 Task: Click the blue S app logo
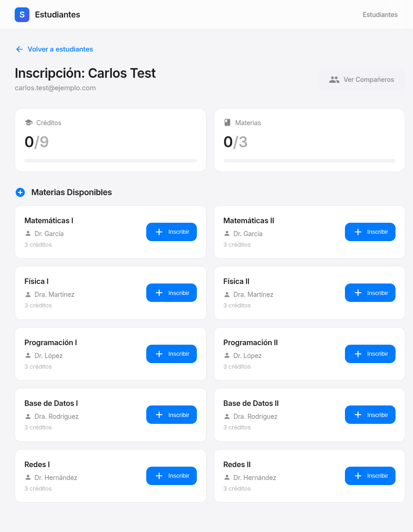[22, 15]
